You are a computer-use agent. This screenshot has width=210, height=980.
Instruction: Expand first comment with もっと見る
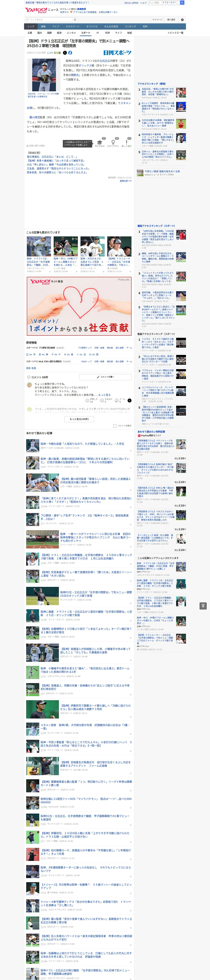pos(105,395)
